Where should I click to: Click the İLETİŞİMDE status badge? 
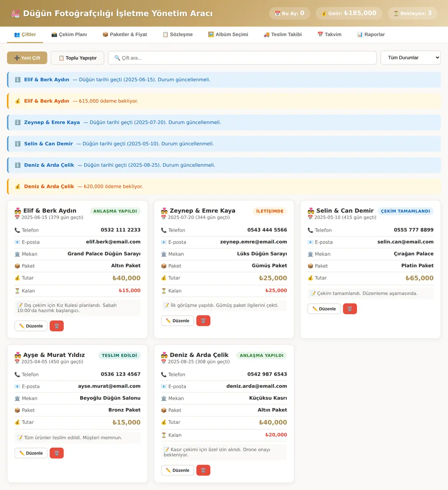[270, 211]
